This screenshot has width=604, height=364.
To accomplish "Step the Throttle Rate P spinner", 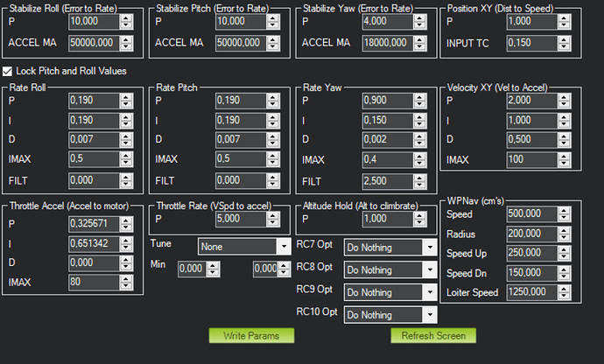I will tap(273, 219).
